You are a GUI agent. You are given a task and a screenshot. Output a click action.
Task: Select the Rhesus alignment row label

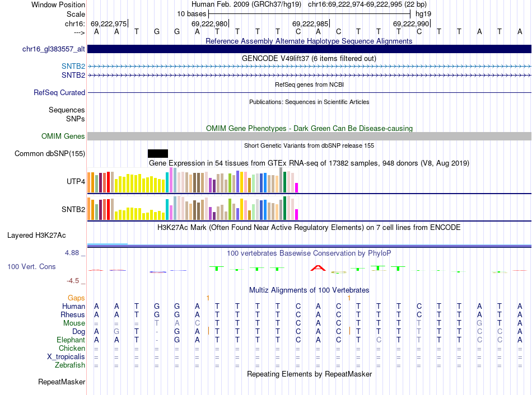click(x=73, y=315)
